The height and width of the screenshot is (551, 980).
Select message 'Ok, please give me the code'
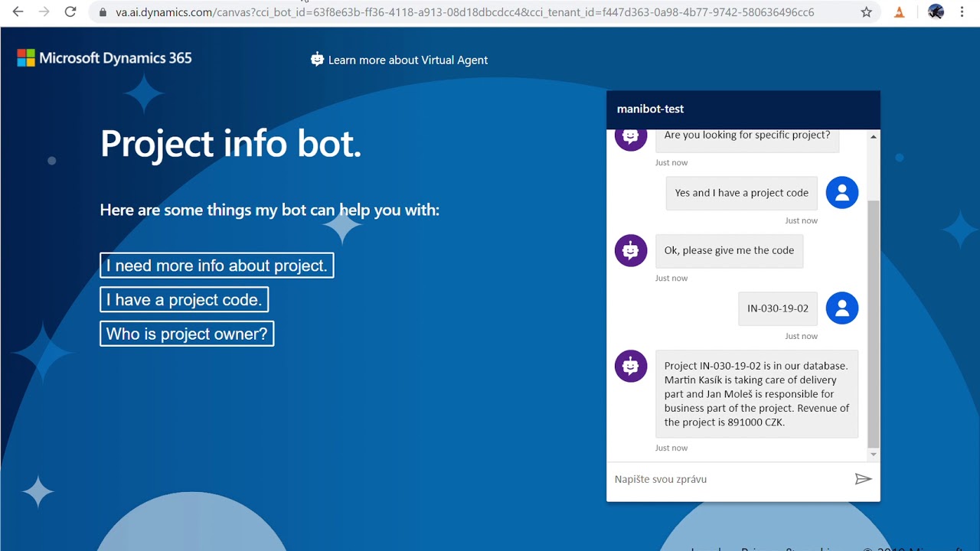[729, 251]
